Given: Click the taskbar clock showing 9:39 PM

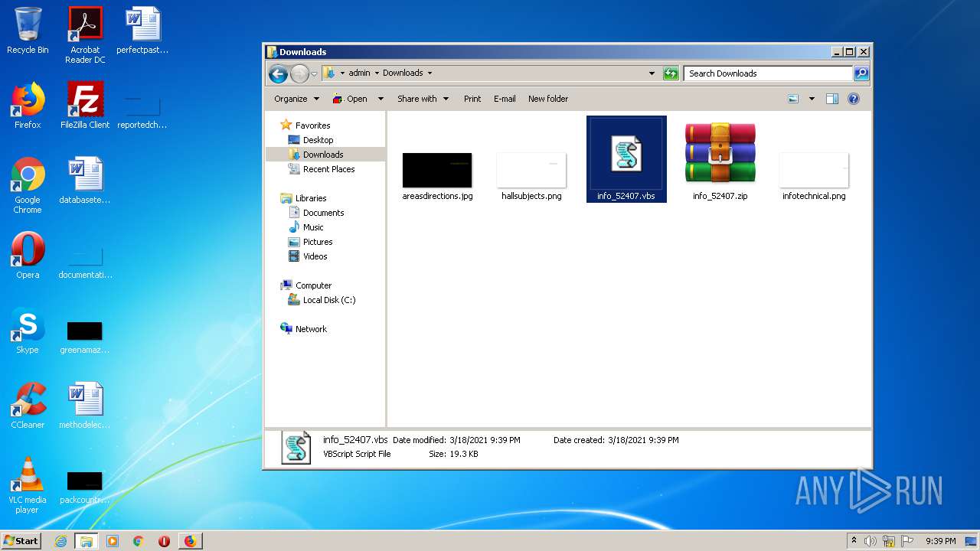Looking at the screenshot, I should tap(940, 541).
